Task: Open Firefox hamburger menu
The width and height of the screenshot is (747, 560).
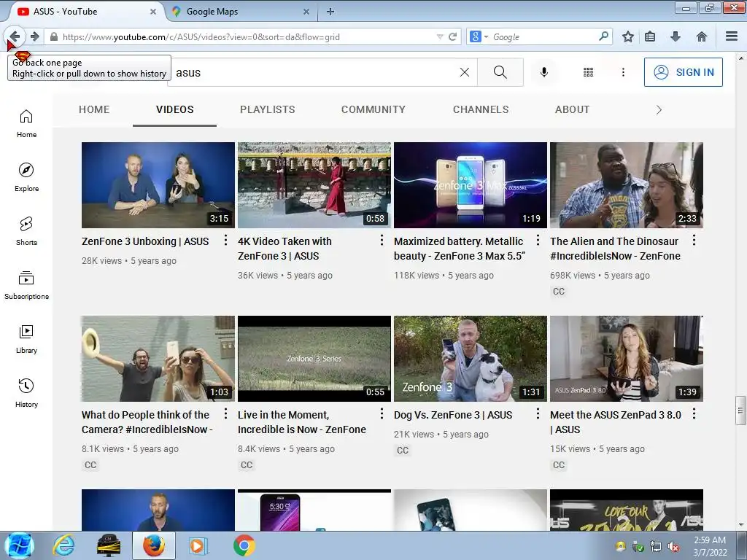Action: [732, 36]
